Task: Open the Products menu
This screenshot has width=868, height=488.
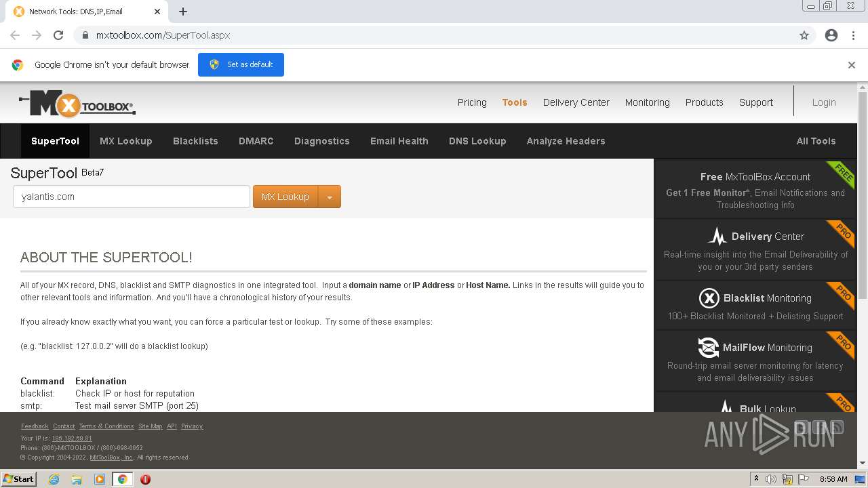Action: pyautogui.click(x=705, y=102)
